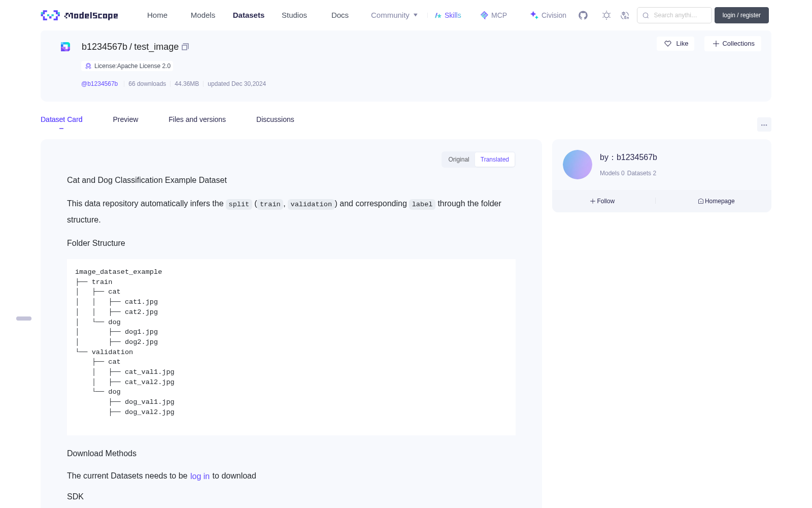Click the Like heart button
Image resolution: width=812 pixels, height=508 pixels.
click(x=675, y=44)
